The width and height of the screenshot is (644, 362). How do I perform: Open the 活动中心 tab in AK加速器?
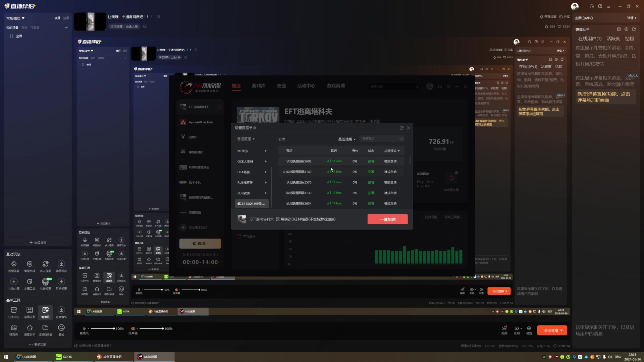pyautogui.click(x=306, y=86)
